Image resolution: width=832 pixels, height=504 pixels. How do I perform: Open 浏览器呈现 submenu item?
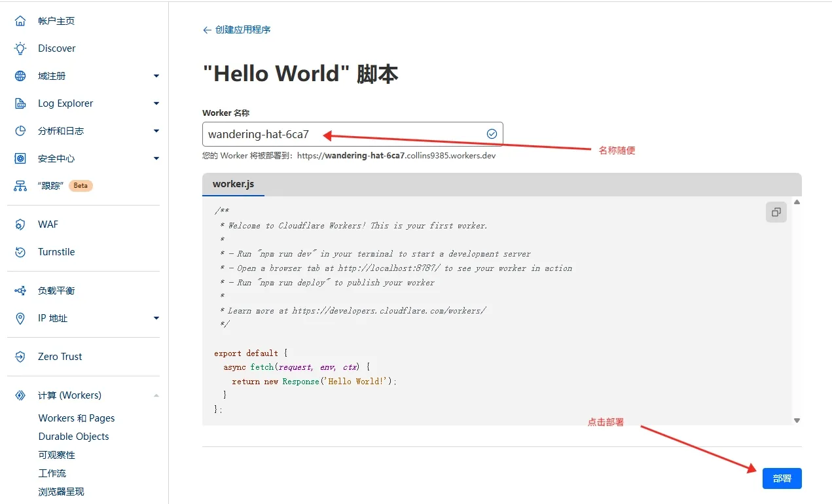[62, 492]
